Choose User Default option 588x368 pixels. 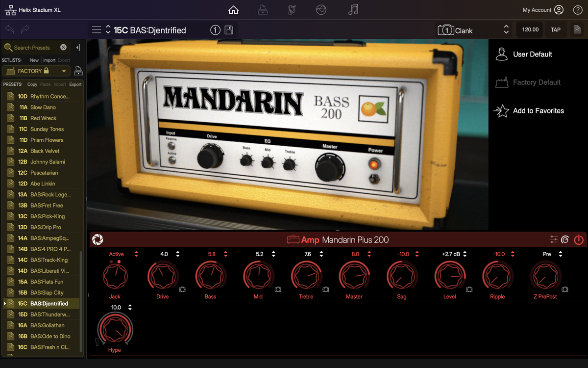coord(532,54)
